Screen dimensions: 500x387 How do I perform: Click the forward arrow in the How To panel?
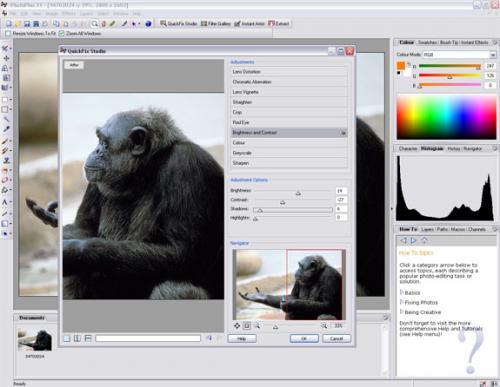pyautogui.click(x=414, y=240)
